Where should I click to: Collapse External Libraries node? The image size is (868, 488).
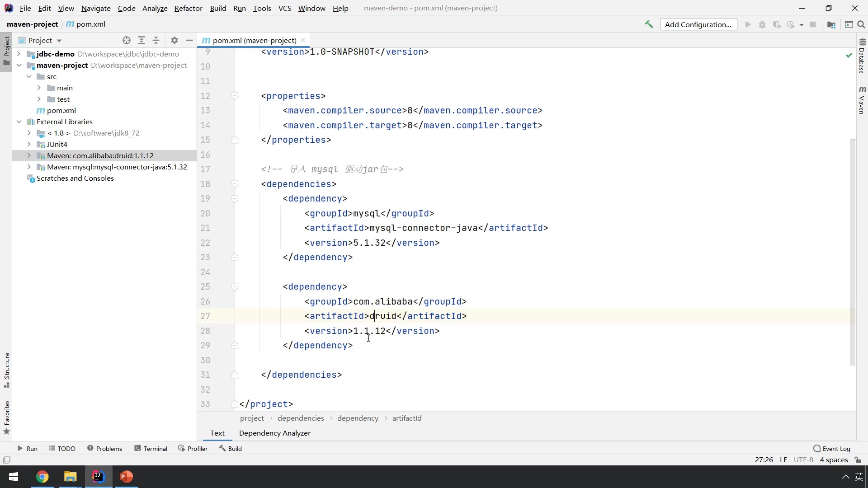pos(19,122)
